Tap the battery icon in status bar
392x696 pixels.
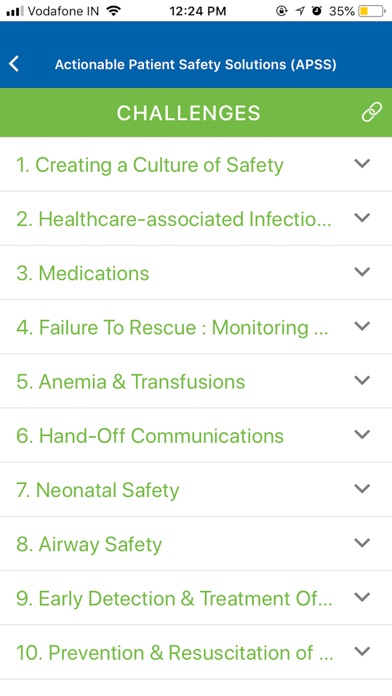pyautogui.click(x=372, y=11)
